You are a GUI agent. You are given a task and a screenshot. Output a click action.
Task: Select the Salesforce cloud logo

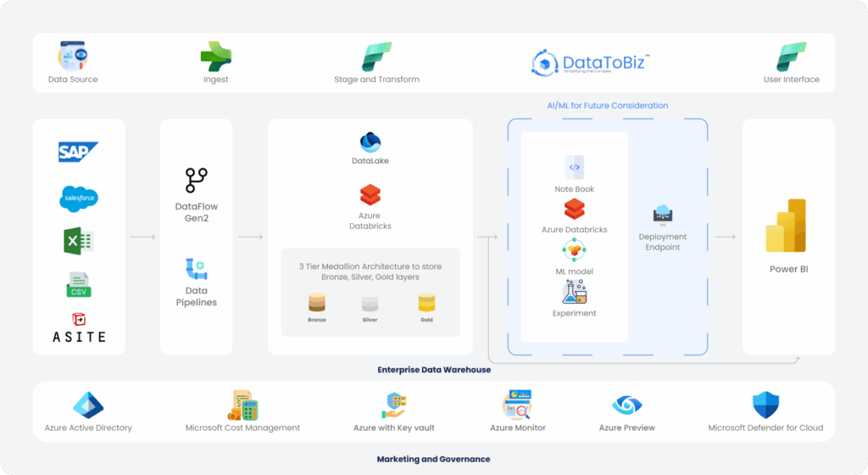point(79,198)
